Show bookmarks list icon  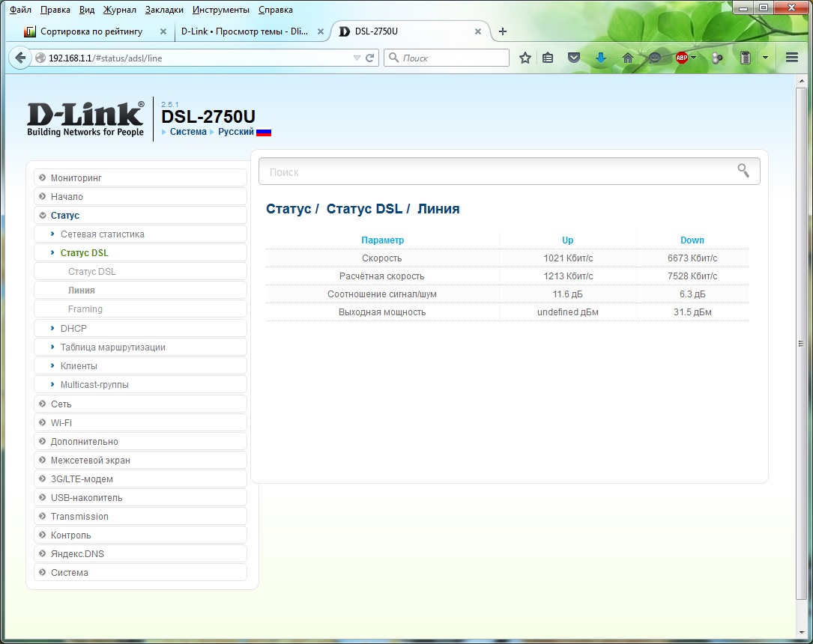tap(548, 58)
